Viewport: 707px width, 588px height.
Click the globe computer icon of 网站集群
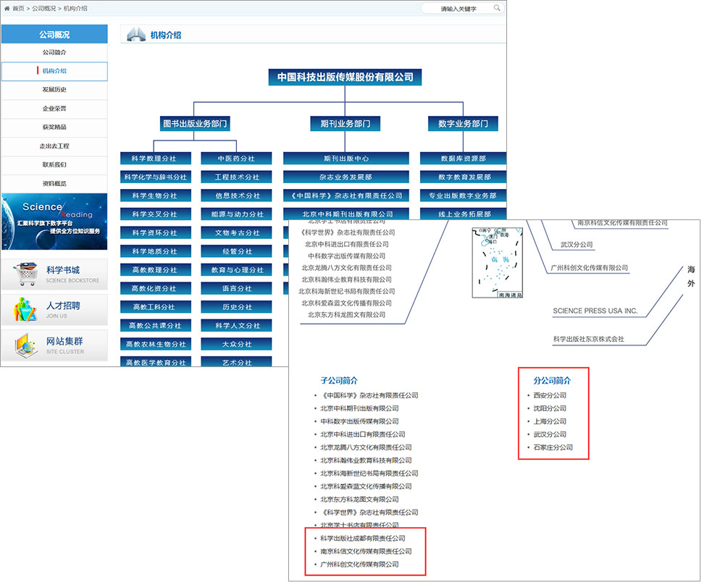[x=26, y=345]
